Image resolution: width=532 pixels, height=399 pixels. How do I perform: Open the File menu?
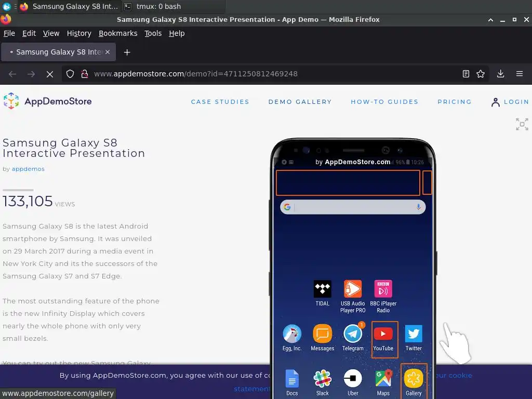[x=9, y=33]
